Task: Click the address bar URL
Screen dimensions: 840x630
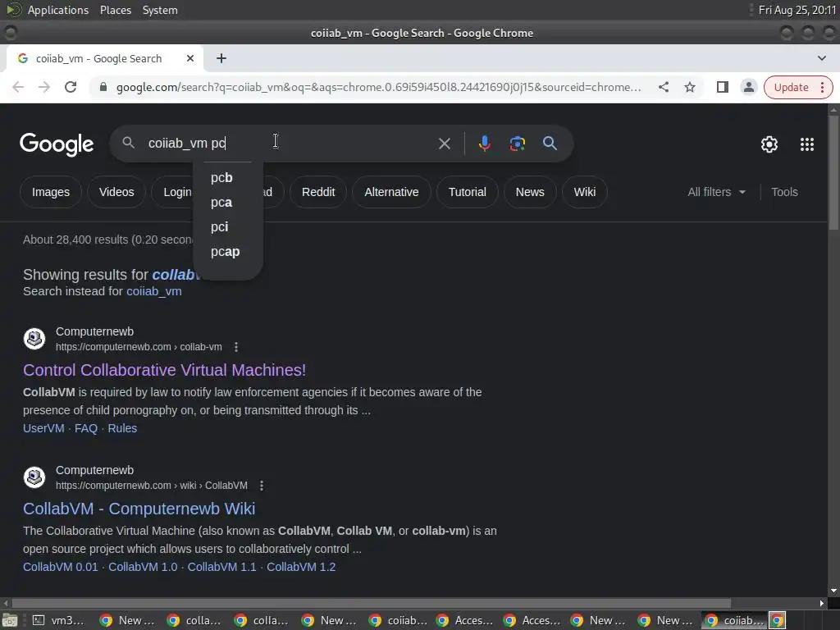Action: coord(378,87)
